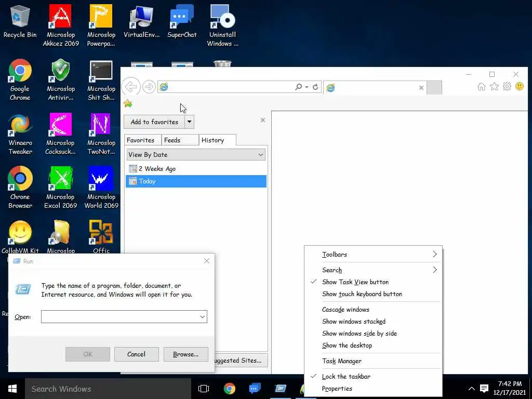The width and height of the screenshot is (532, 399).
Task: Close the current browser tab
Action: [421, 87]
